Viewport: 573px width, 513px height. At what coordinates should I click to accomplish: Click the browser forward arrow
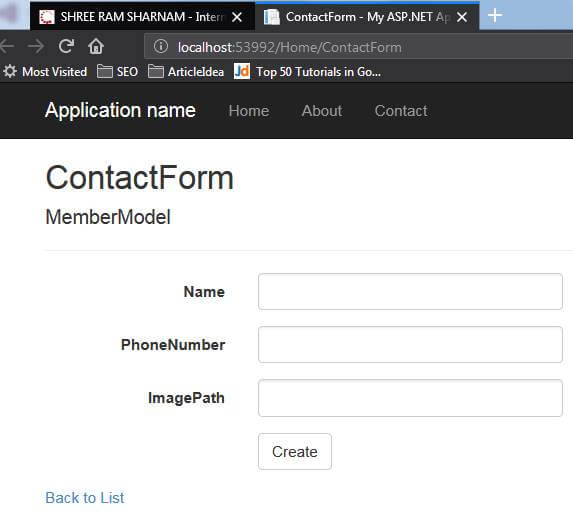point(36,46)
